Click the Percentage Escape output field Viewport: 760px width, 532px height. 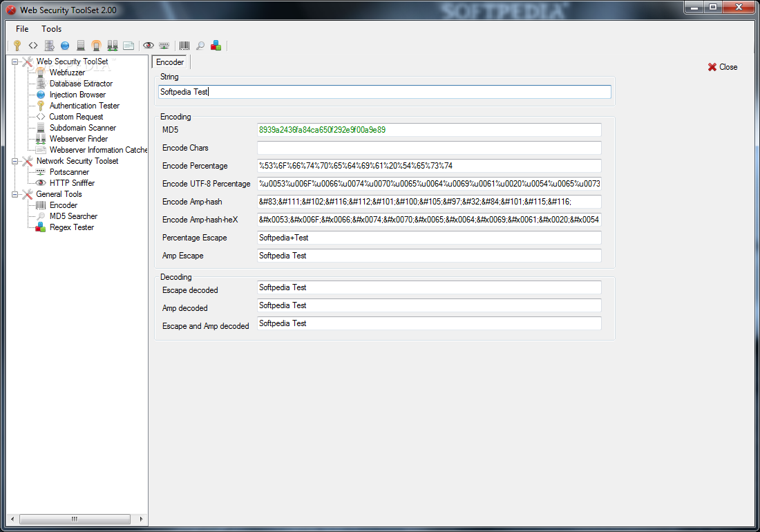click(429, 238)
